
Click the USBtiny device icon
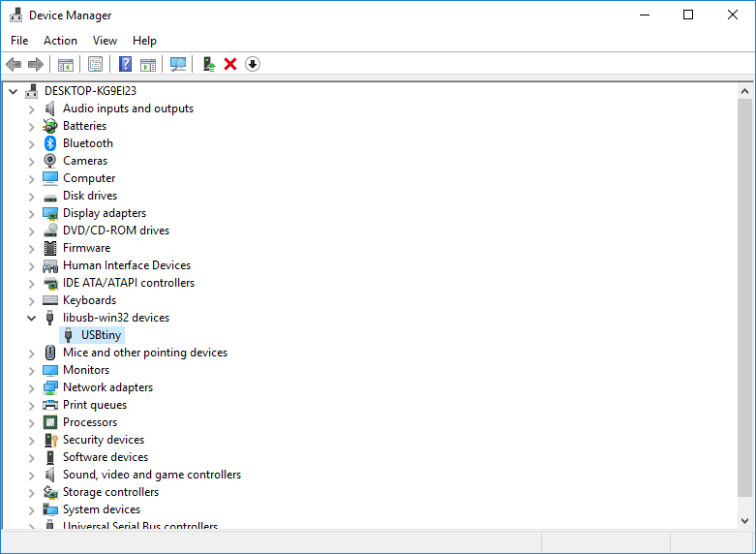(69, 335)
